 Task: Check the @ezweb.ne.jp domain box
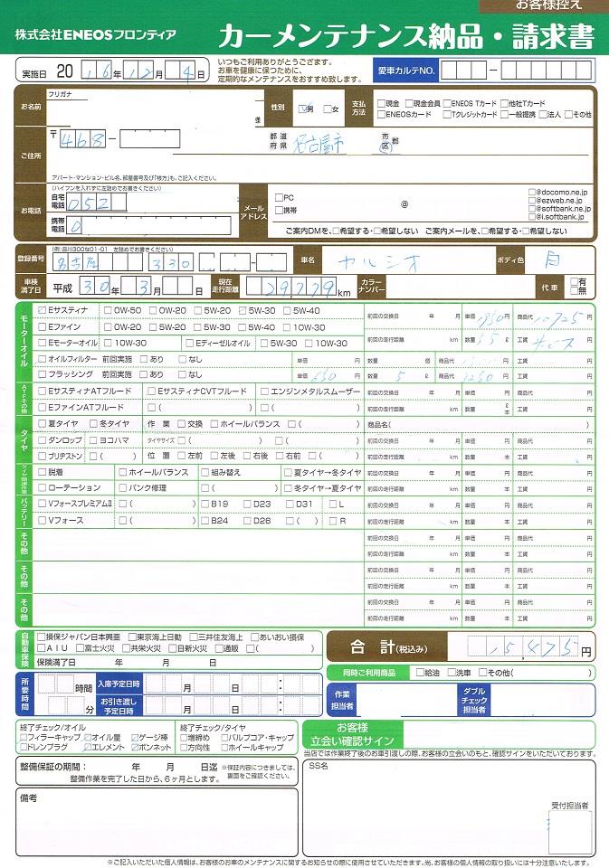point(531,201)
